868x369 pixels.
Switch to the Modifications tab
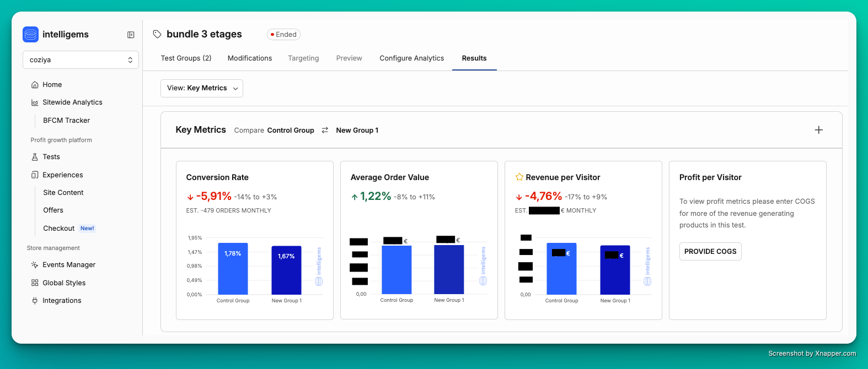point(249,58)
